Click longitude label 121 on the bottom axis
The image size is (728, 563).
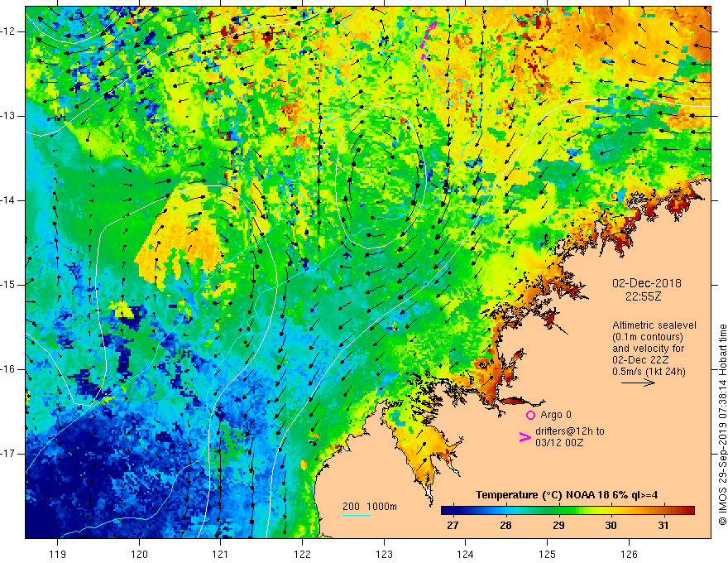220,554
